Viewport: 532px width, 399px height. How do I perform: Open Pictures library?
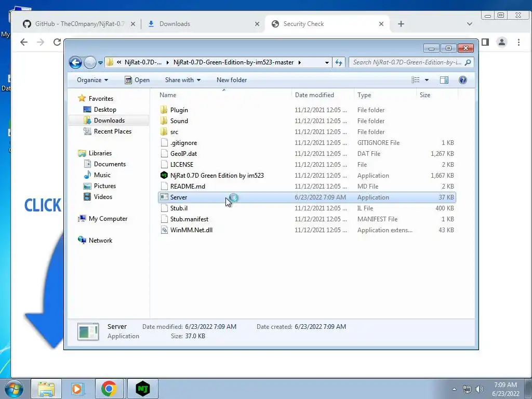[104, 186]
